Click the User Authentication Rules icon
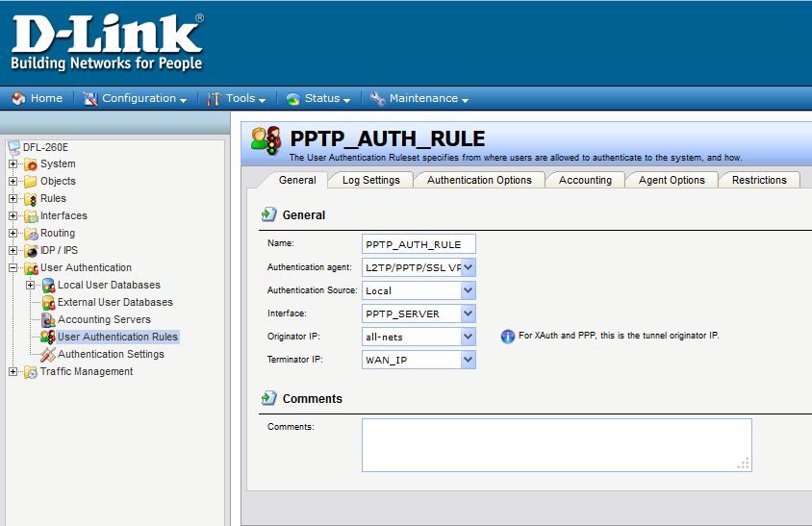Screen dimensions: 812x526 (48, 337)
